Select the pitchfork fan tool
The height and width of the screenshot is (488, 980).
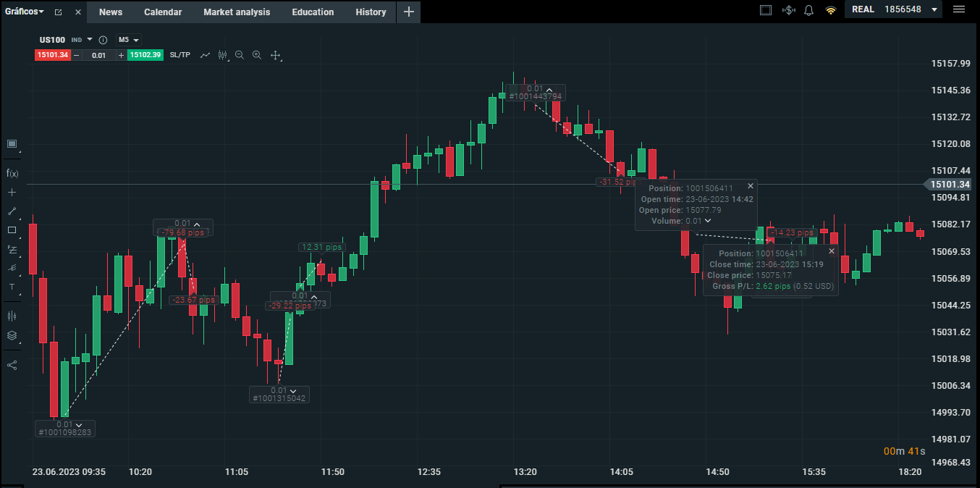tap(12, 268)
